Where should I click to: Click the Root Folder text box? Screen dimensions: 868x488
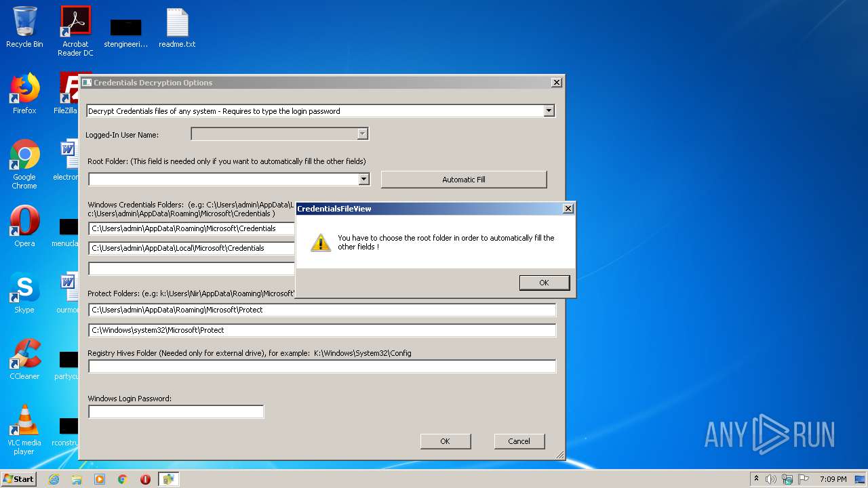[223, 179]
